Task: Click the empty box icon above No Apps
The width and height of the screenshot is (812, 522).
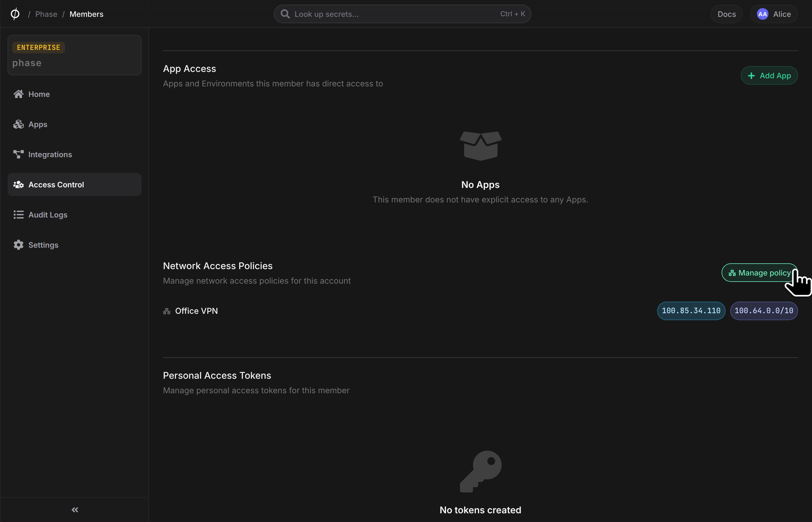Action: point(480,146)
